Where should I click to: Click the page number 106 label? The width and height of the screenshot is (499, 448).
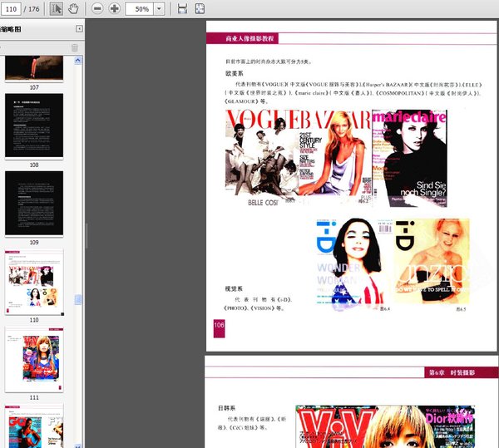pos(219,328)
